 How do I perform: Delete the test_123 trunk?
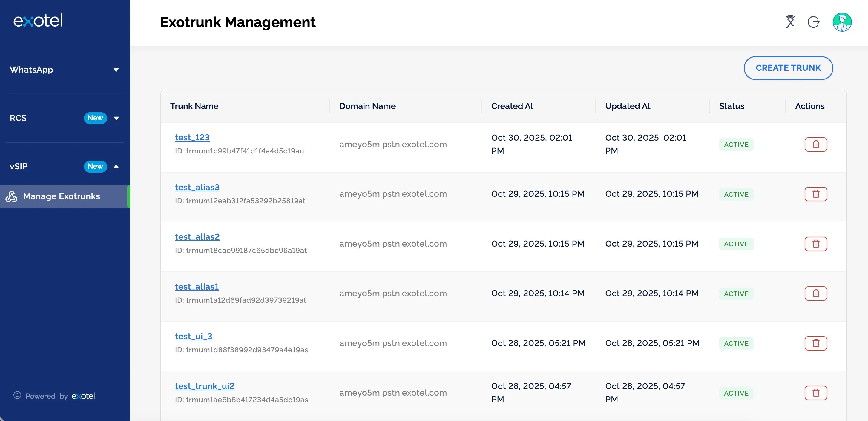pyautogui.click(x=815, y=145)
